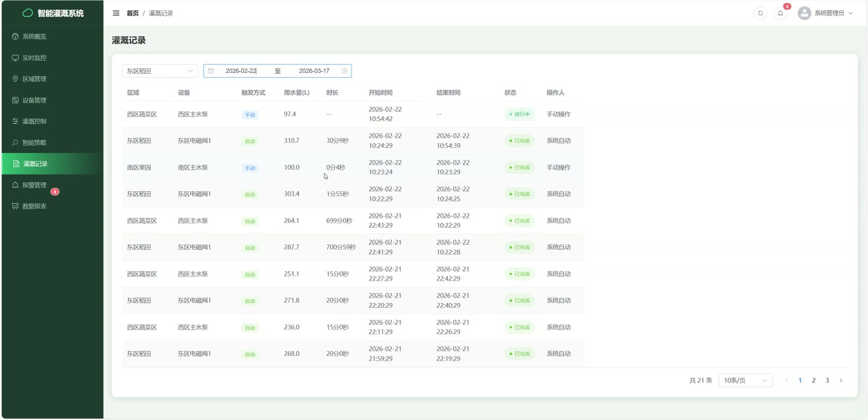
Task: Click the water usage value 310.7
Action: 292,141
